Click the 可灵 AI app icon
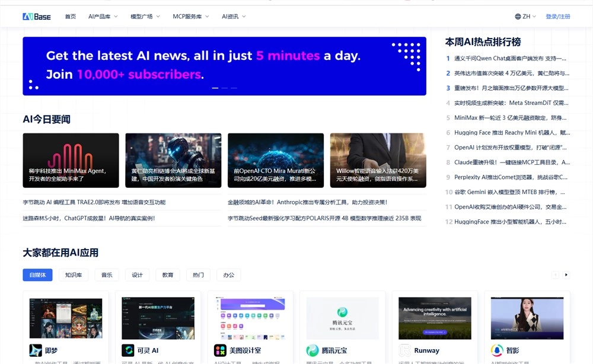593x364 pixels. tap(128, 350)
